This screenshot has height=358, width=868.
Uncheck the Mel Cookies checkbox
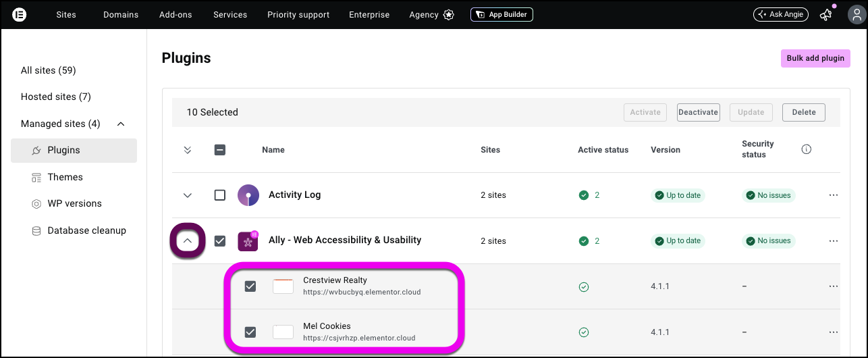point(250,332)
